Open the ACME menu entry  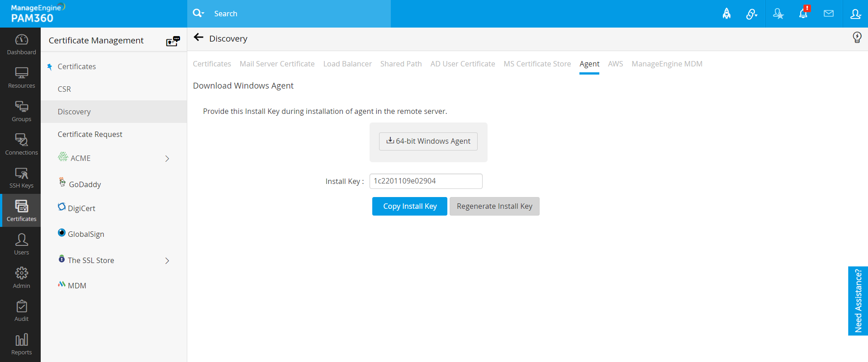(x=81, y=159)
